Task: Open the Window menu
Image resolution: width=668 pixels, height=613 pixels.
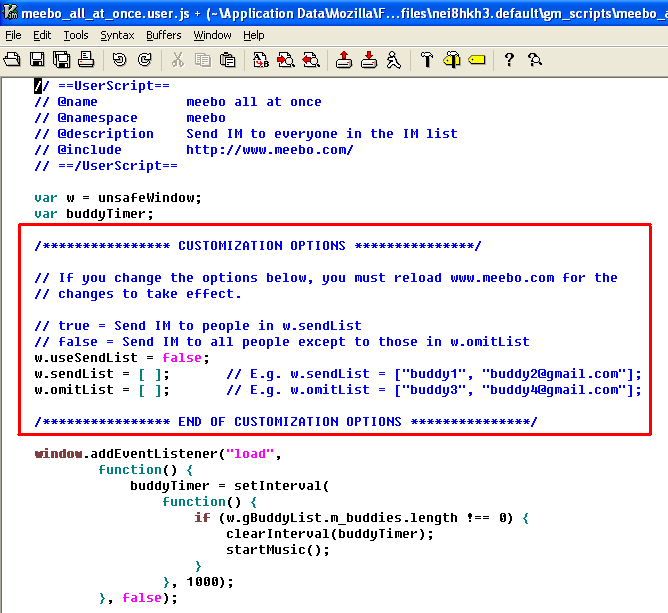Action: click(x=213, y=35)
